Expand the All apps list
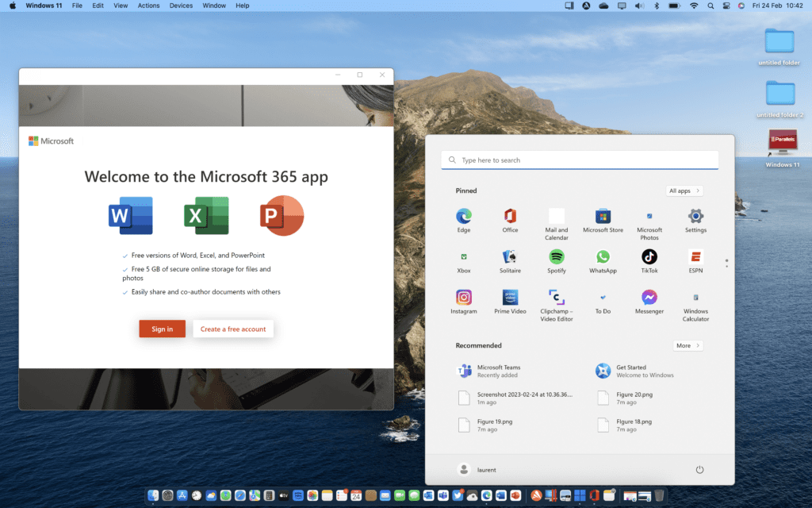 pos(684,190)
